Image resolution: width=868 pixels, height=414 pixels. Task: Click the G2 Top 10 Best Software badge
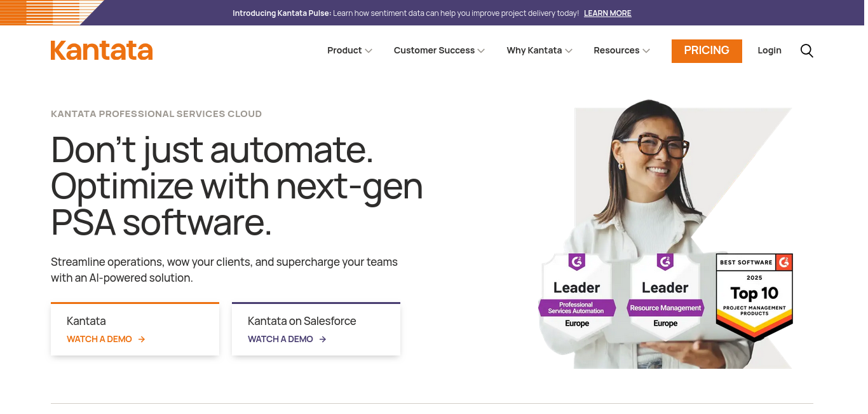[x=754, y=297]
